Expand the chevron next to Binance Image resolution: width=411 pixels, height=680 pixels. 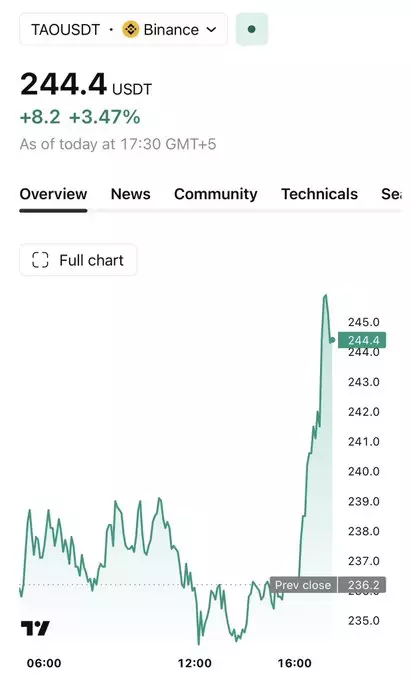(x=211, y=29)
